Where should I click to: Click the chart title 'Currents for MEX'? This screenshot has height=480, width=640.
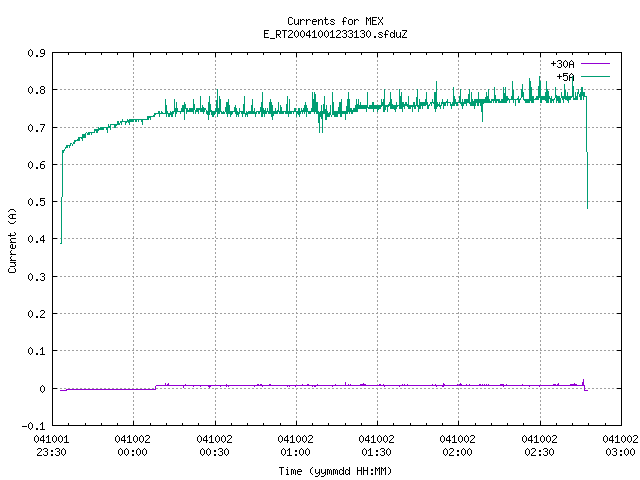coord(335,21)
